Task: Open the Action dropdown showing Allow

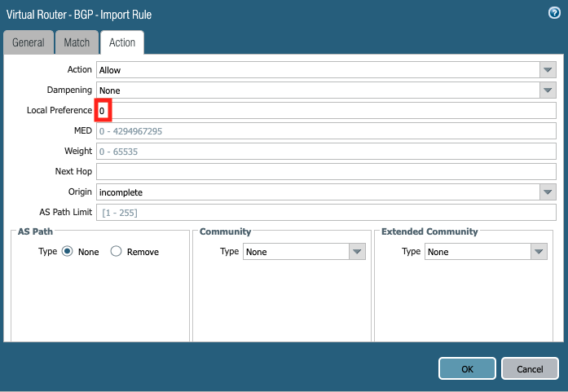Action: [x=326, y=70]
